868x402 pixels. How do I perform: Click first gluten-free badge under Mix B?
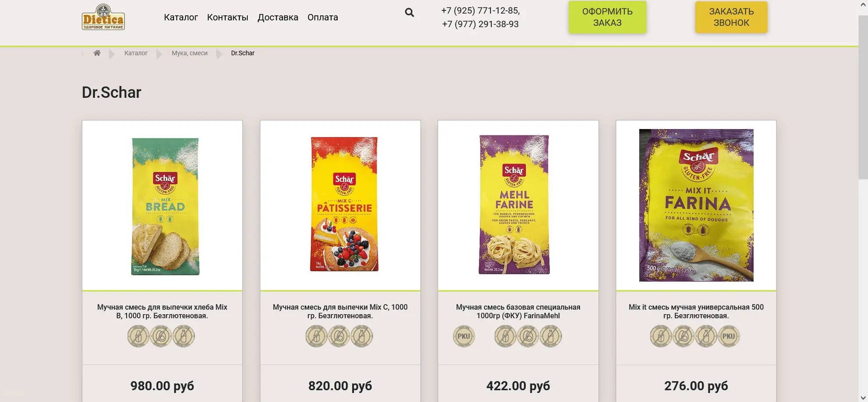tap(138, 336)
